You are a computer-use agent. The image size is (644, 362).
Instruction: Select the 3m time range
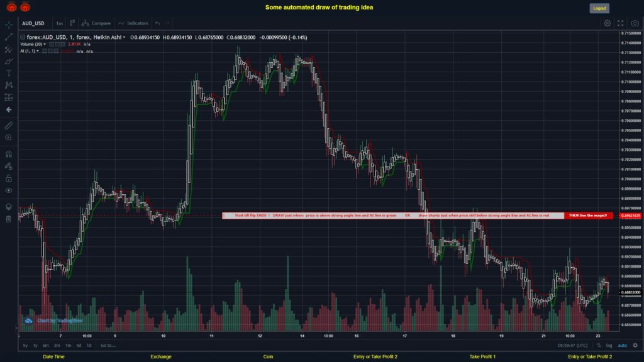pyautogui.click(x=57, y=346)
